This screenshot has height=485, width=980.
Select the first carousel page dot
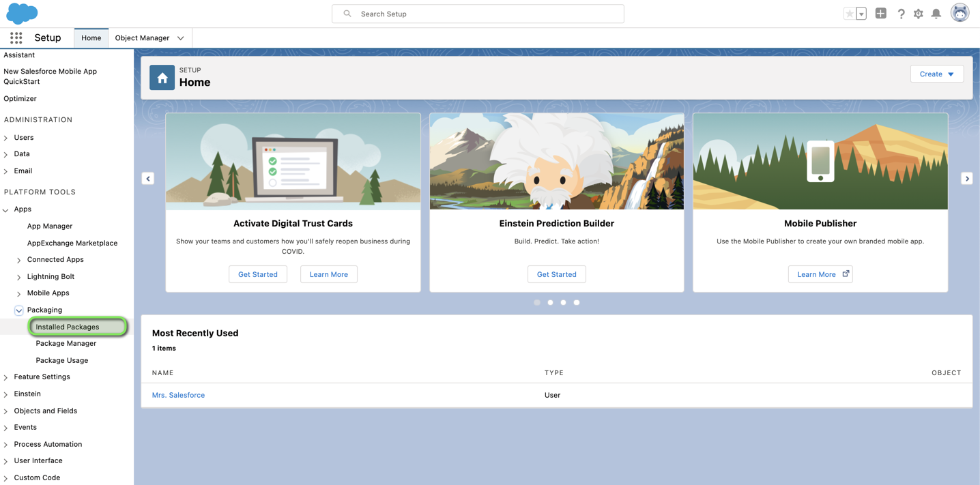click(537, 302)
